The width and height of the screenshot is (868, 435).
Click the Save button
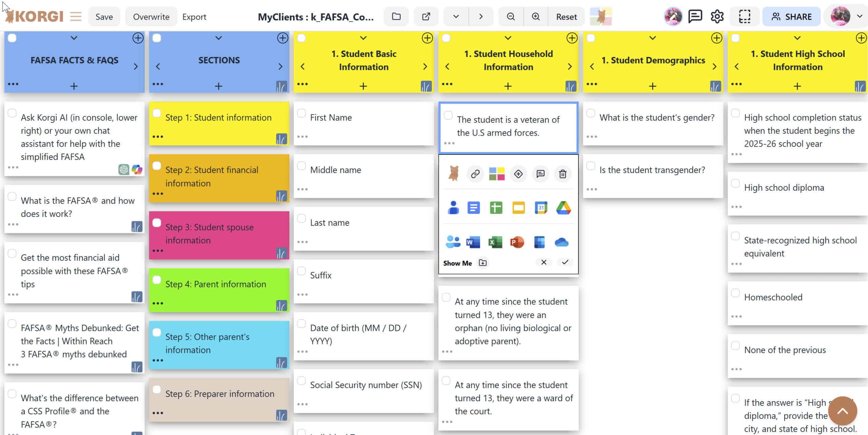pyautogui.click(x=104, y=17)
